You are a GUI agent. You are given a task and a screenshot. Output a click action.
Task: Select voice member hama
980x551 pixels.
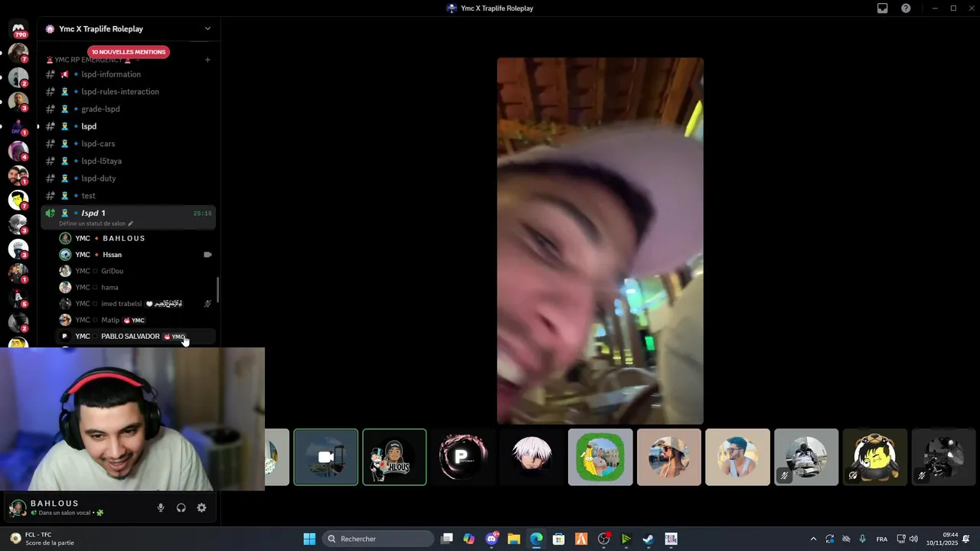tap(136, 288)
